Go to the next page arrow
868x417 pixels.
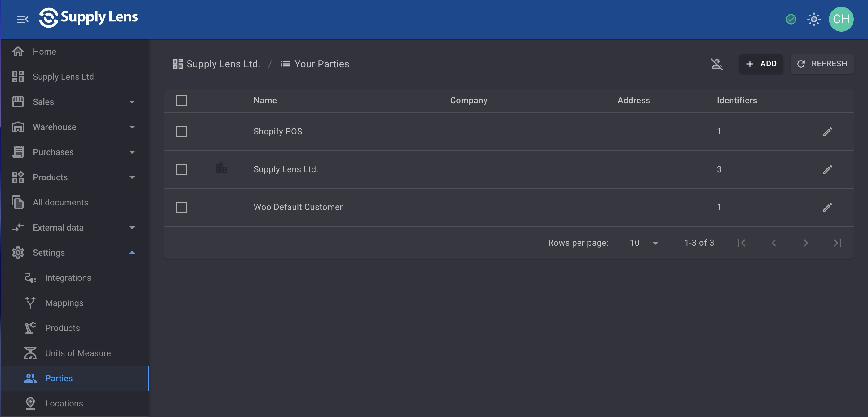pos(805,243)
